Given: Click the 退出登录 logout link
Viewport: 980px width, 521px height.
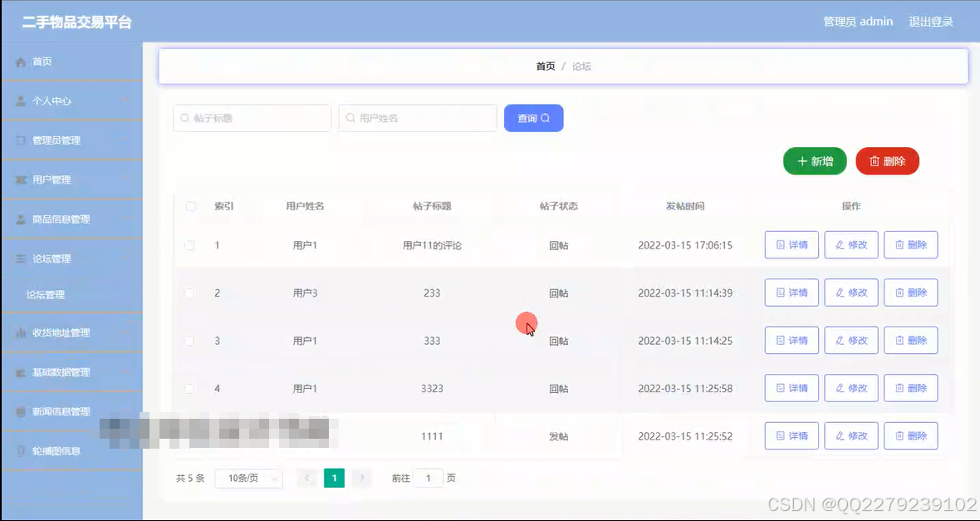Looking at the screenshot, I should (x=931, y=22).
